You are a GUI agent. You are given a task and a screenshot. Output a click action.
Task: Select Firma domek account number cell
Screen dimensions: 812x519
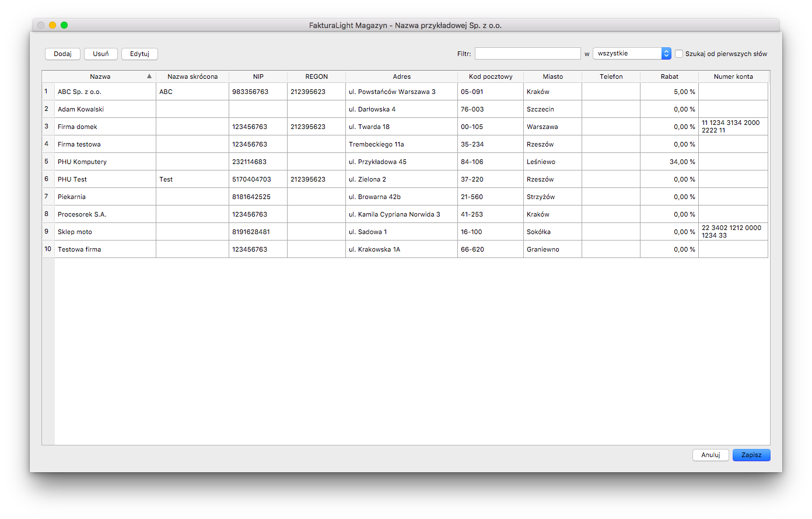pos(733,127)
